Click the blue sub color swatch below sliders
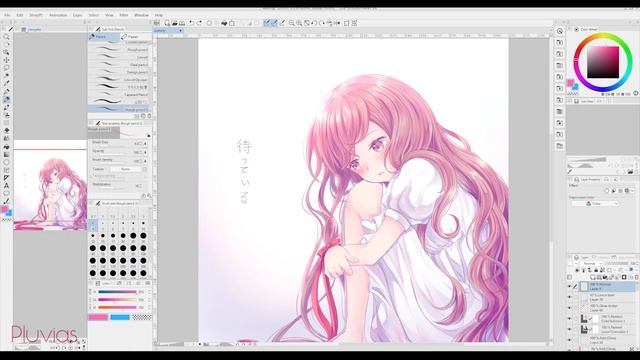The height and width of the screenshot is (360, 640). [120, 317]
